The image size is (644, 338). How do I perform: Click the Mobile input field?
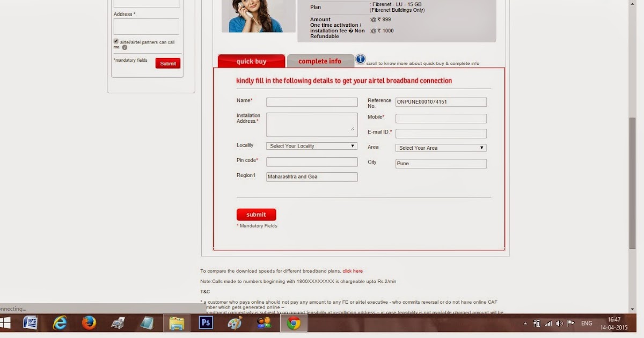(441, 119)
